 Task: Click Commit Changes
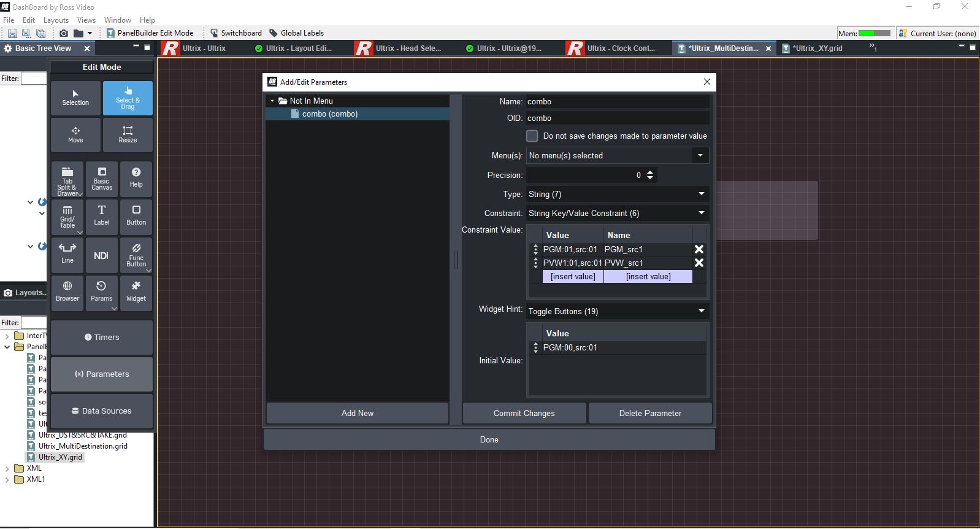pos(524,413)
